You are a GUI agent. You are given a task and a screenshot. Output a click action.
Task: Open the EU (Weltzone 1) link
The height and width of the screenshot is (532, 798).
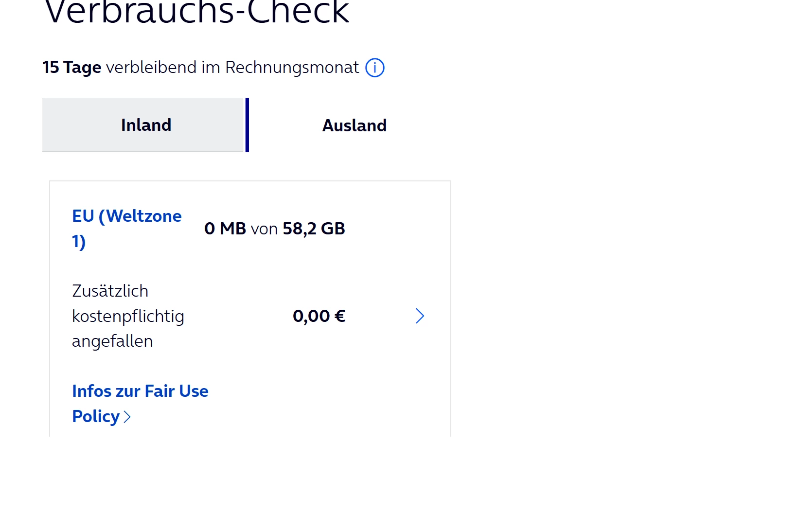(126, 216)
